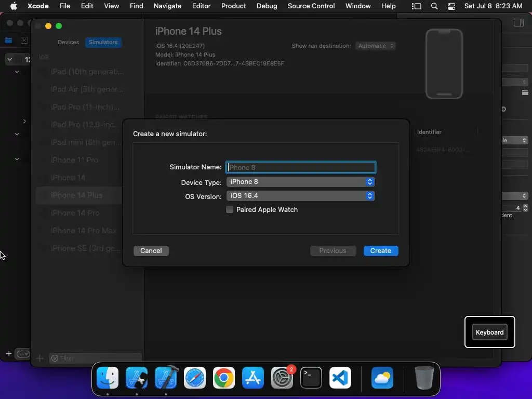Image resolution: width=532 pixels, height=399 pixels.
Task: Focus the Simulator Name field
Action: click(301, 167)
